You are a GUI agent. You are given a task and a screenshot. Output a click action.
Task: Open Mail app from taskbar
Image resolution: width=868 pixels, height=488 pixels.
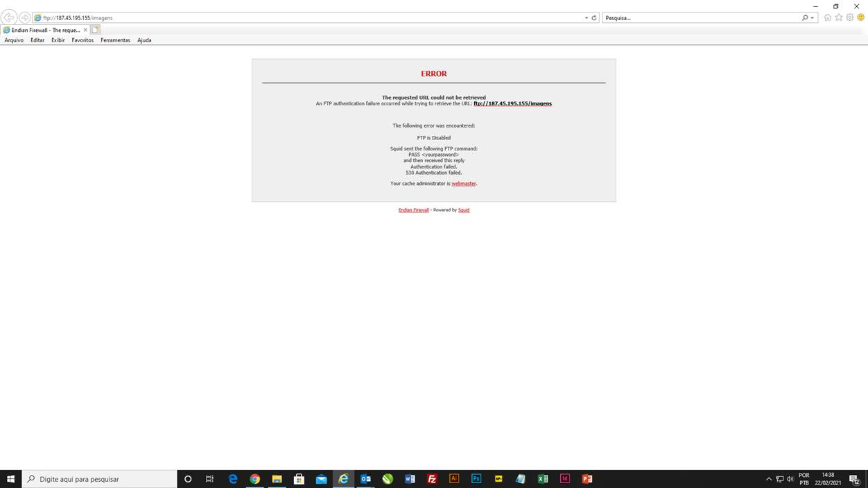(321, 479)
